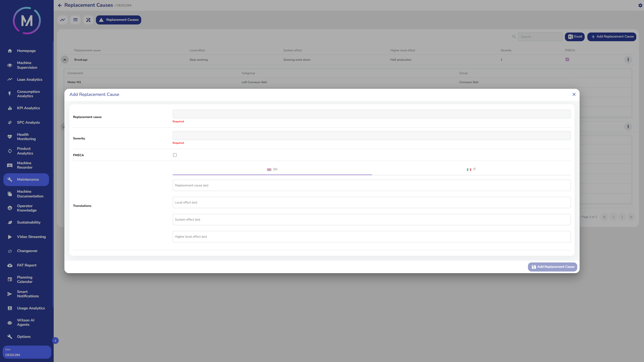Close the Add Replacement Cause dialog
Image resolution: width=644 pixels, height=362 pixels.
click(x=574, y=95)
